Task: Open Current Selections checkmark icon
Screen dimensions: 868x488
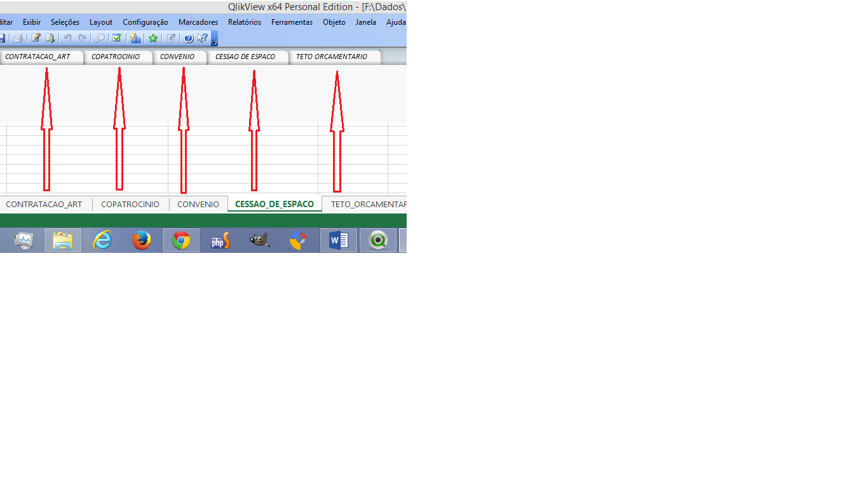Action: tap(117, 38)
